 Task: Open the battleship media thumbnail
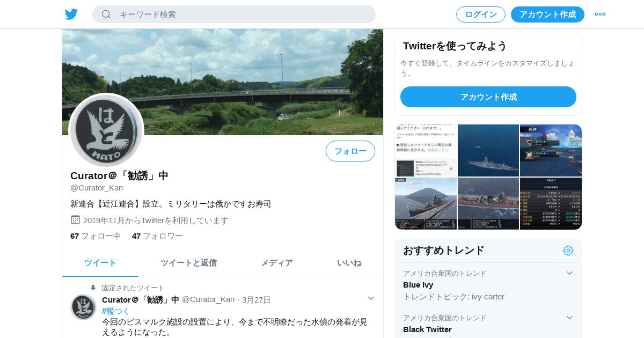point(488,151)
